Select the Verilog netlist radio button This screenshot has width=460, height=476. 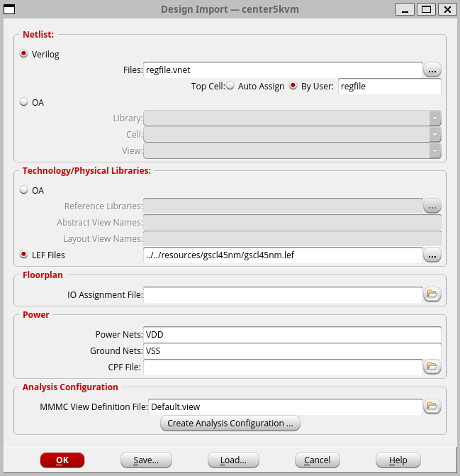point(23,54)
